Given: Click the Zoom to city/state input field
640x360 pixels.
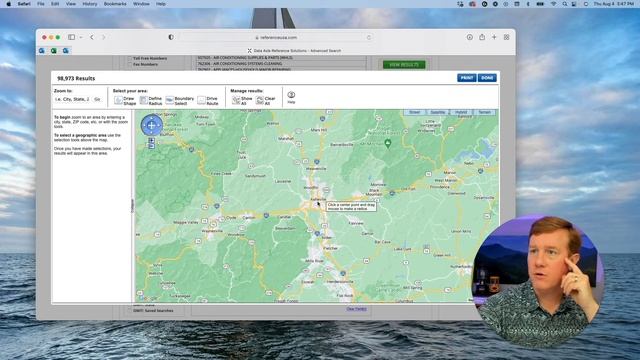Looking at the screenshot, I should [72, 99].
